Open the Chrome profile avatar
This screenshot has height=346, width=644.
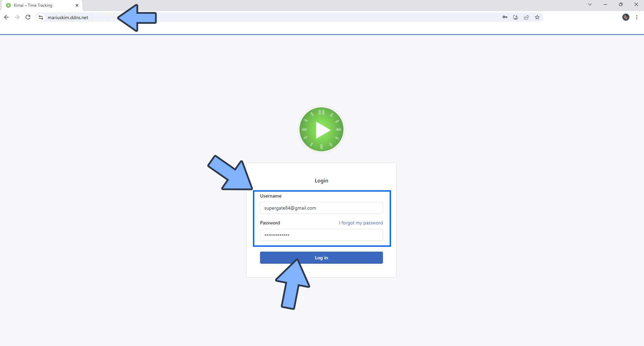click(x=626, y=17)
